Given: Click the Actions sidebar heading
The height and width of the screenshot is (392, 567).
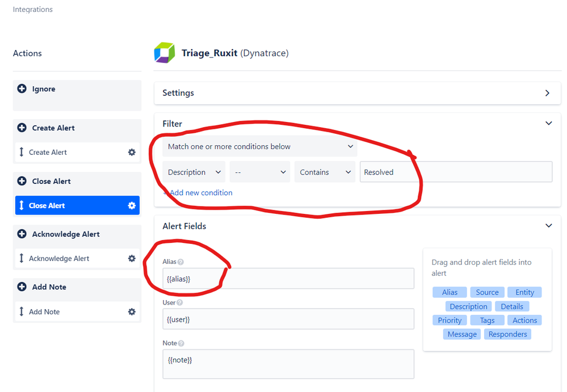Looking at the screenshot, I should 27,53.
